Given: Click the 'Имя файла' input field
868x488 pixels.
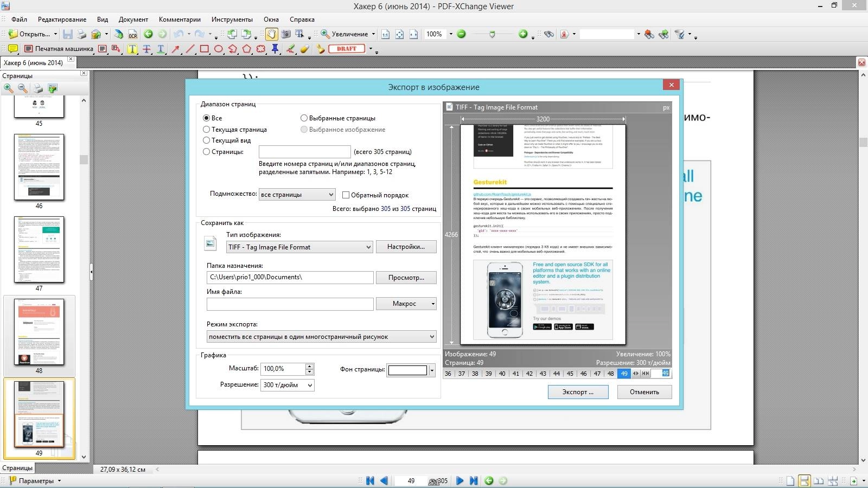Looking at the screenshot, I should 290,304.
